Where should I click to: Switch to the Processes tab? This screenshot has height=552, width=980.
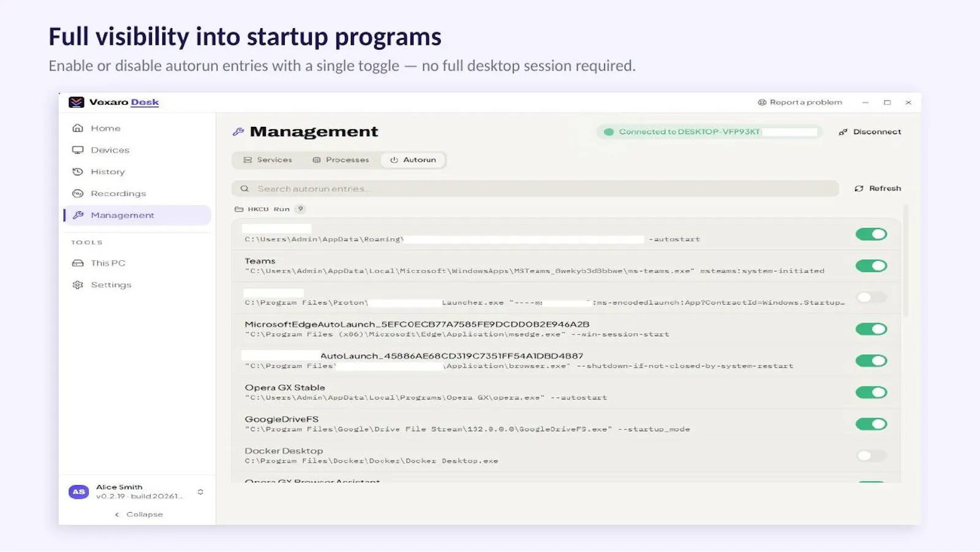[341, 160]
